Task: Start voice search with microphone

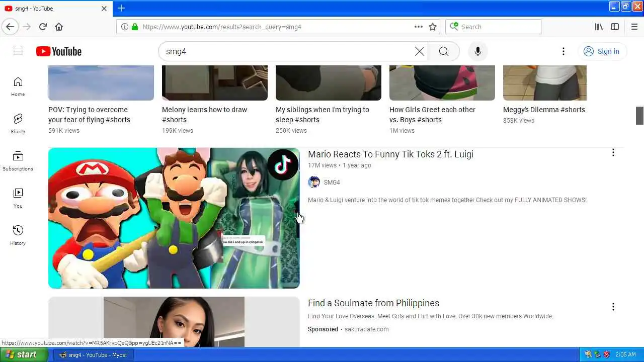Action: [477, 51]
